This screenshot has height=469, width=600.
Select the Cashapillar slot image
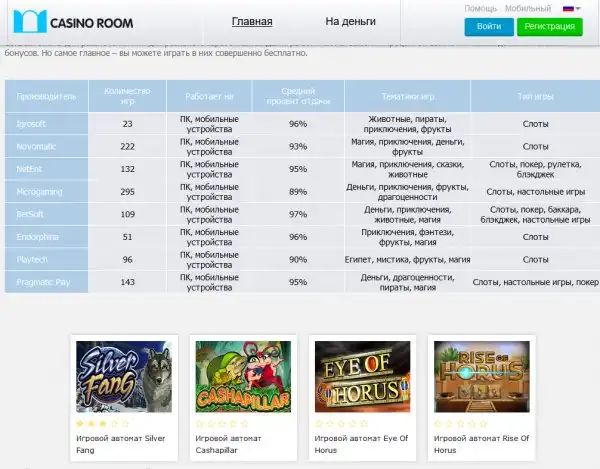click(x=242, y=377)
